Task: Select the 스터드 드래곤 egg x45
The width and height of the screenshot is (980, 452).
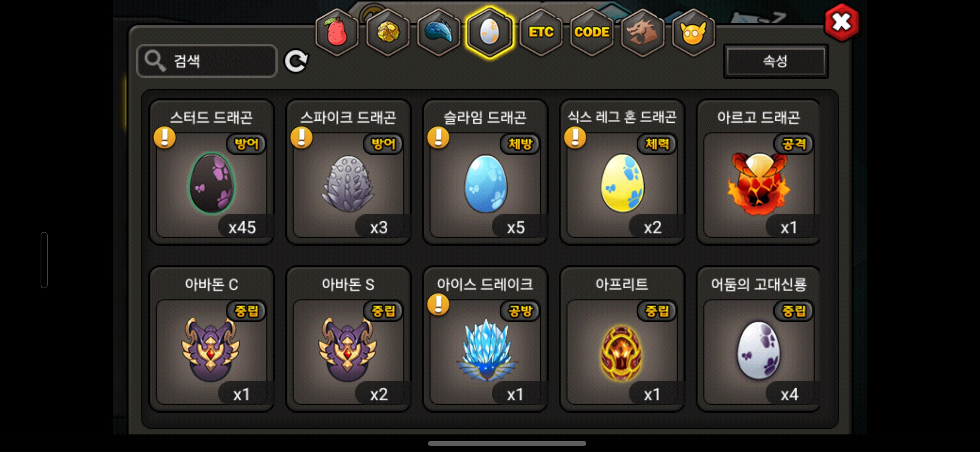Action: pos(211,172)
